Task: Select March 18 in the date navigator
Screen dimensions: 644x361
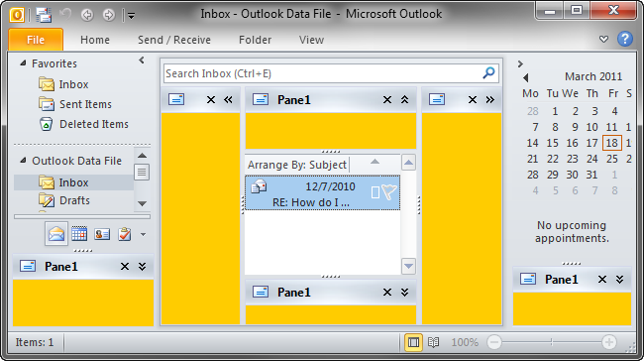Action: click(612, 143)
